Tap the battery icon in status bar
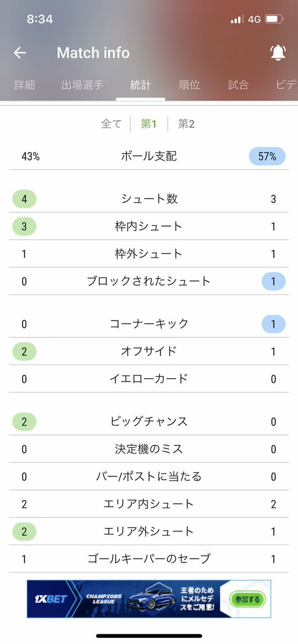The height and width of the screenshot is (644, 298). [274, 19]
